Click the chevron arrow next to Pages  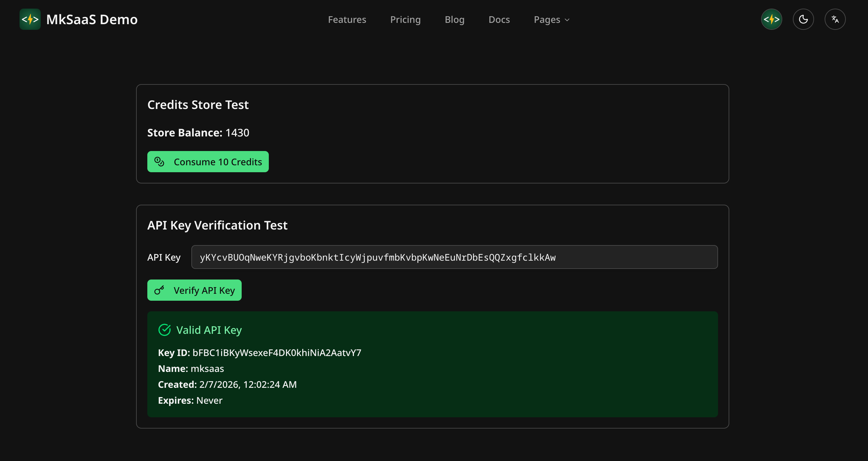point(567,20)
